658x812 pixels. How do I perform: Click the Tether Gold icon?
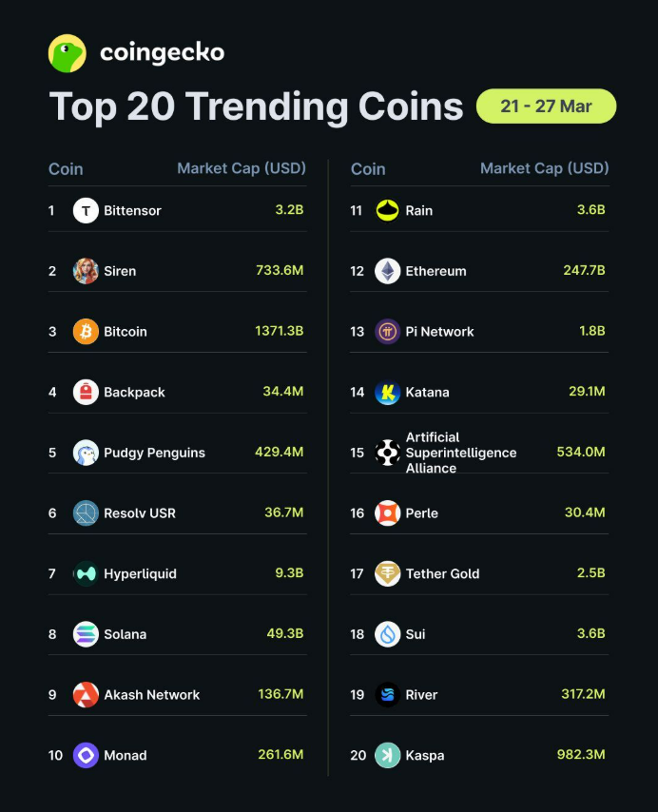(x=387, y=573)
